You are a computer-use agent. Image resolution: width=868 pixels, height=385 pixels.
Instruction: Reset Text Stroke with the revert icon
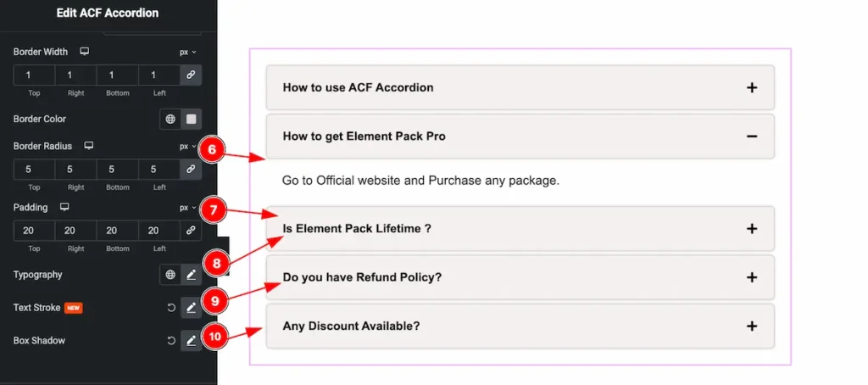click(171, 307)
